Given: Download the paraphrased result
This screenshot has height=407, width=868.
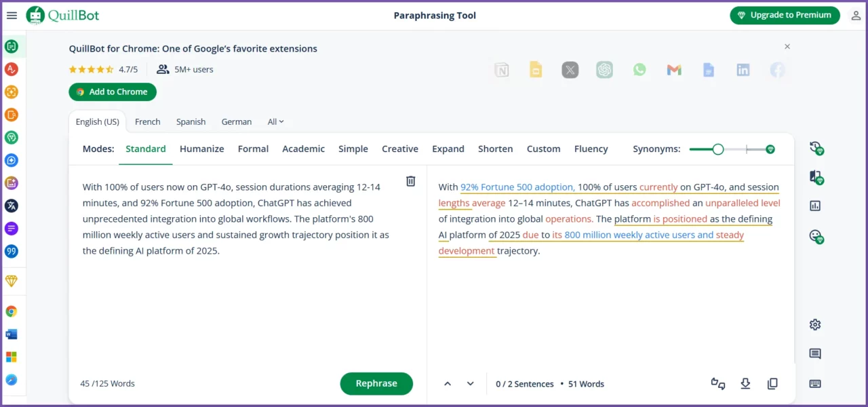Looking at the screenshot, I should (x=745, y=384).
